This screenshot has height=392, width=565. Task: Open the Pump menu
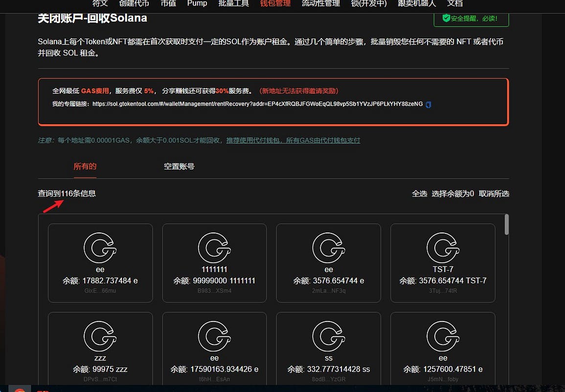pos(197,3)
